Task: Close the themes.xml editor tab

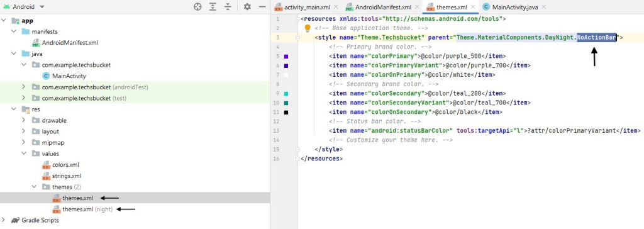Action: [x=473, y=7]
